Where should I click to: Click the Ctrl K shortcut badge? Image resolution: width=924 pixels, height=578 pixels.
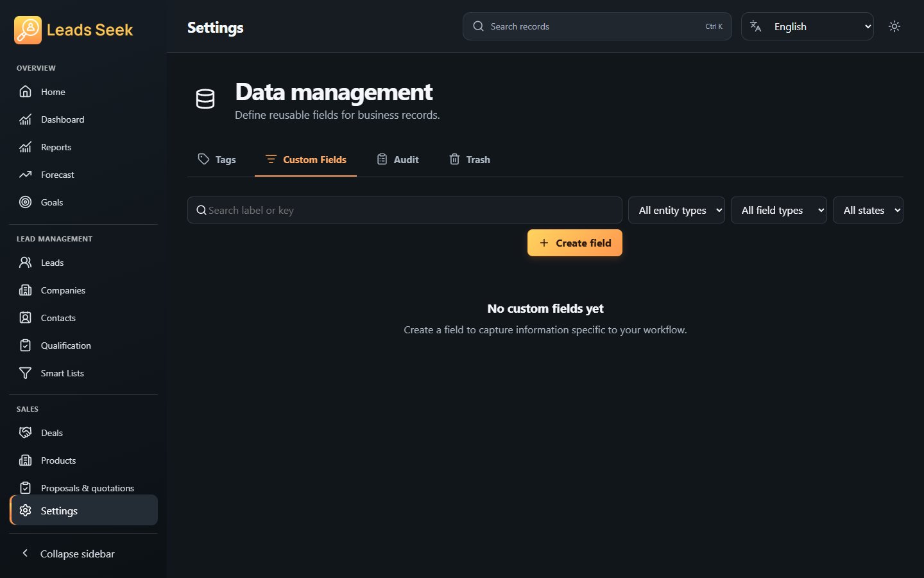coord(714,26)
